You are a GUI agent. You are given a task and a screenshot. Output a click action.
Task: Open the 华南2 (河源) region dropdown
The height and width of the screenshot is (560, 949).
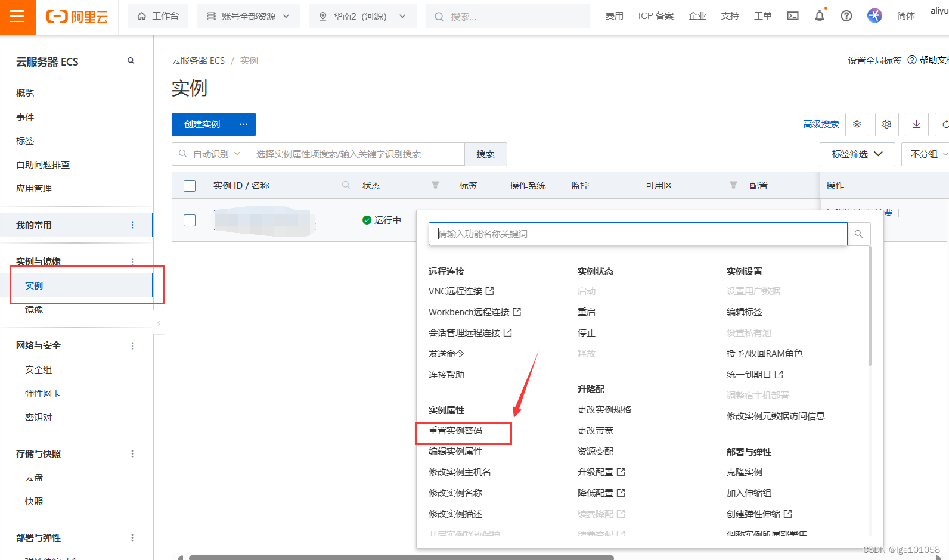coord(362,16)
